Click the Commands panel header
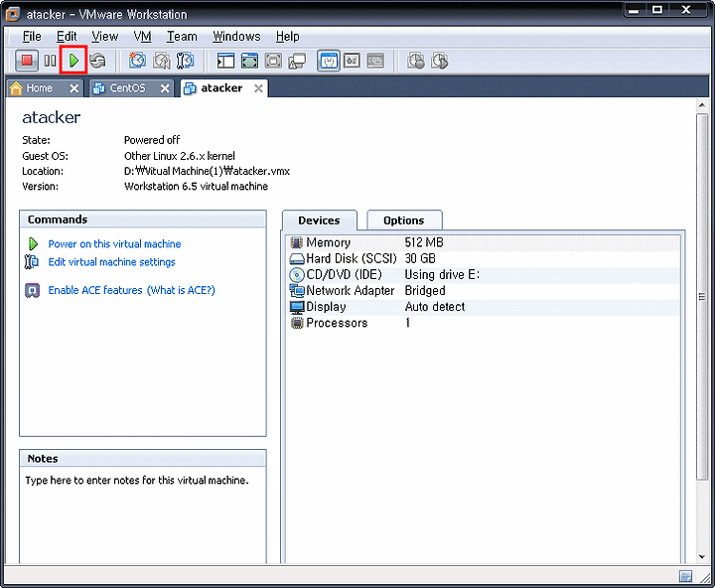This screenshot has width=715, height=588. [x=143, y=220]
